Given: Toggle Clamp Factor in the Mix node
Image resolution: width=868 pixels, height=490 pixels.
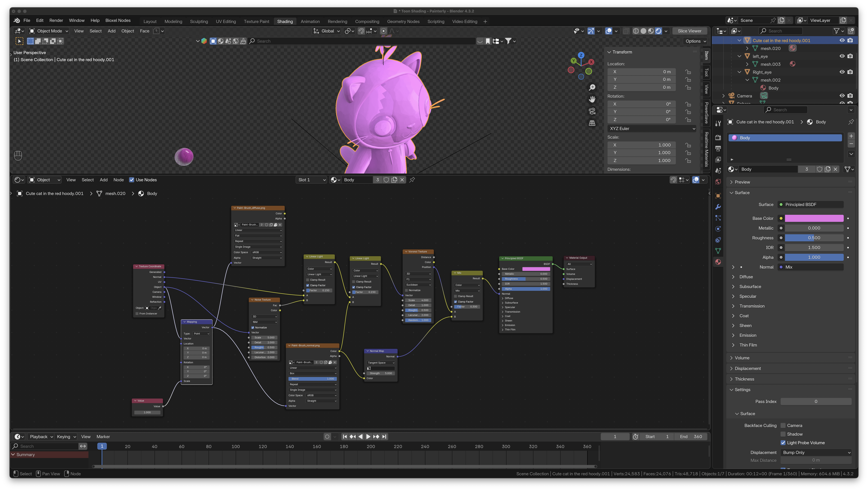Looking at the screenshot, I should tap(456, 302).
